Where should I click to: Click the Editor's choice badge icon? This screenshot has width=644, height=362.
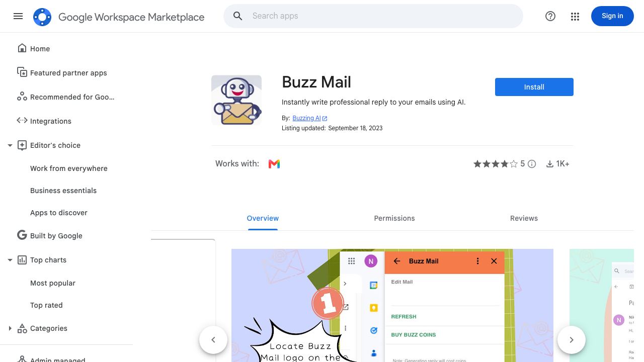22,145
